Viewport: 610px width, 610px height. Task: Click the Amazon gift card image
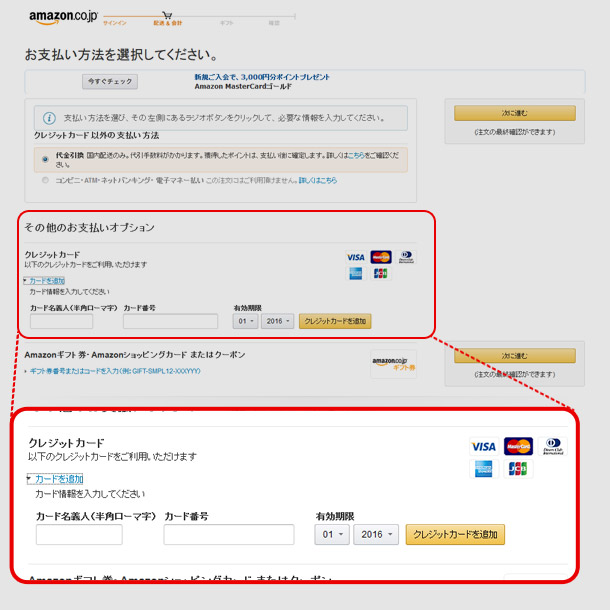tap(393, 364)
